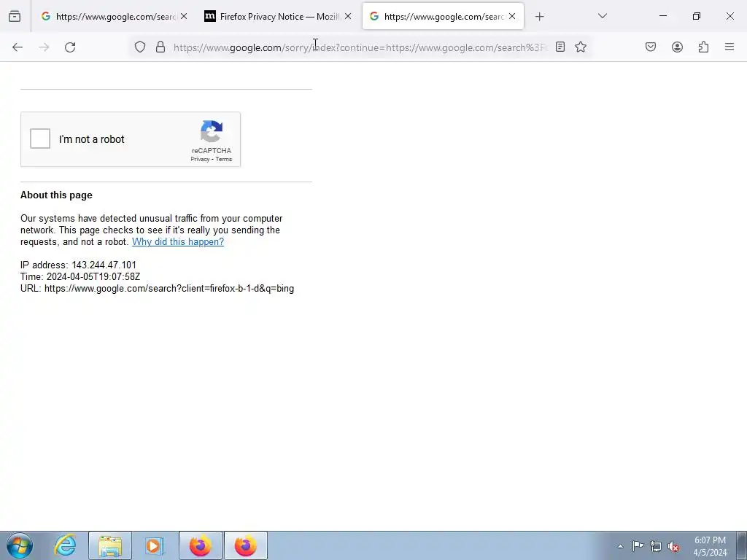Open the Save to Pocket icon
This screenshot has height=560, width=747.
(651, 47)
